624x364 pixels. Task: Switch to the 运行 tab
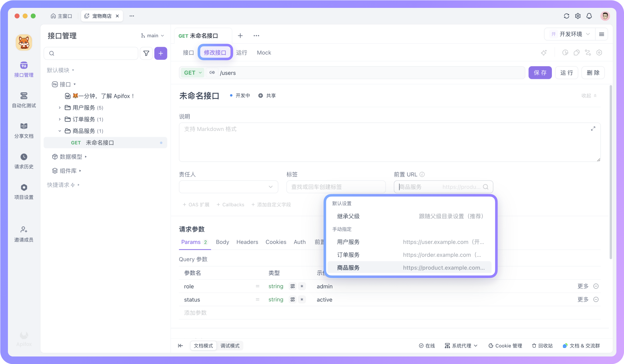pos(242,53)
